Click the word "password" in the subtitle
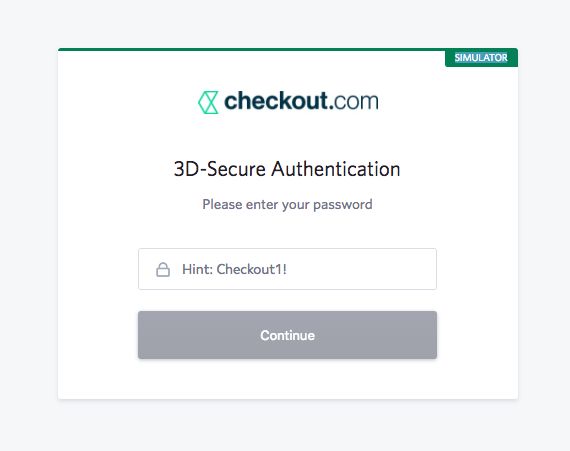 (x=342, y=205)
